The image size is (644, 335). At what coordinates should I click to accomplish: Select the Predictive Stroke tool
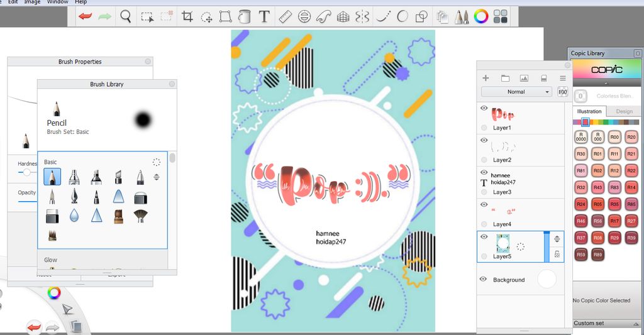(402, 17)
